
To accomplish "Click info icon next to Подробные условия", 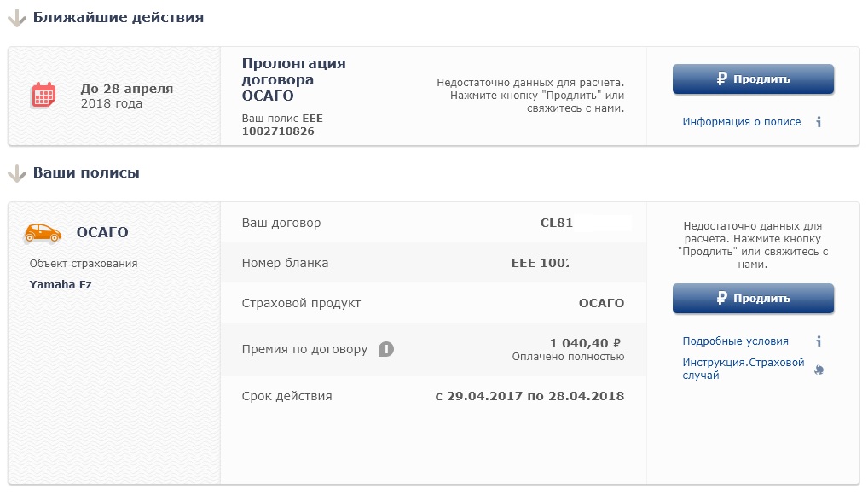I will (819, 341).
